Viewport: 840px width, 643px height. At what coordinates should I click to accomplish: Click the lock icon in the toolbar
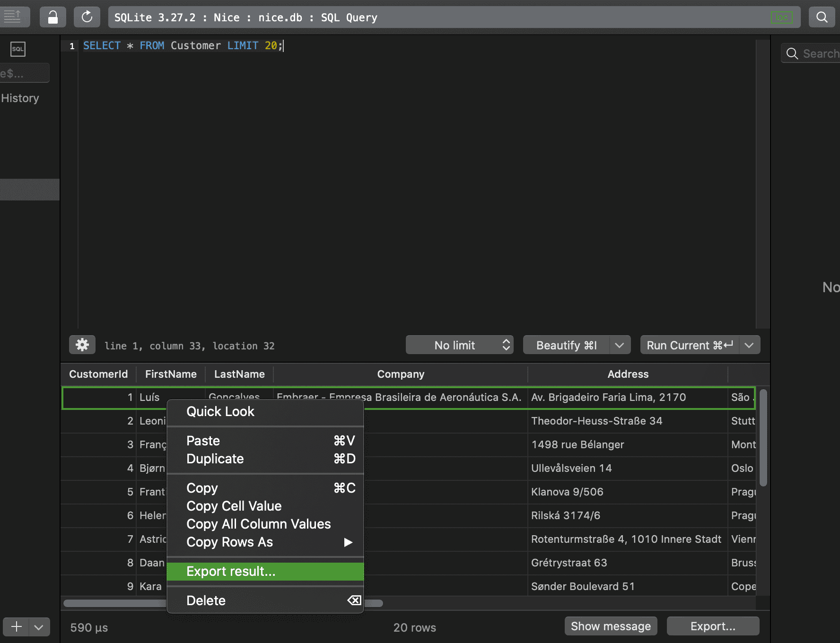[52, 17]
